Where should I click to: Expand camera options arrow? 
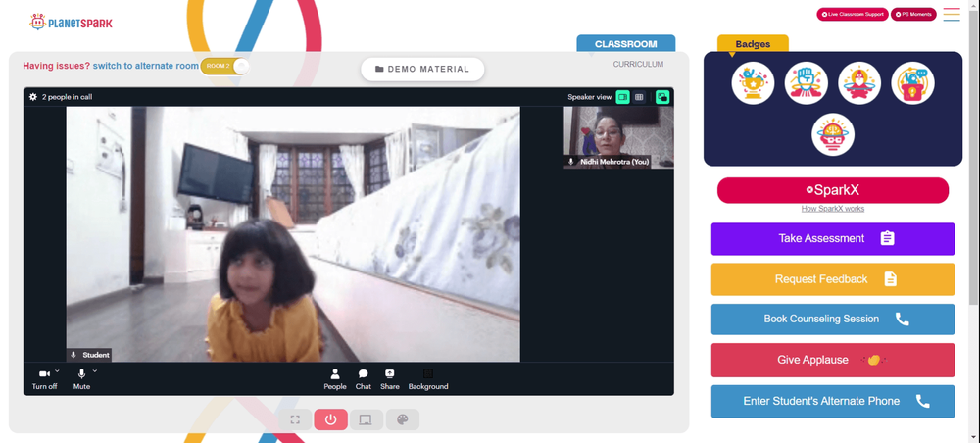57,371
